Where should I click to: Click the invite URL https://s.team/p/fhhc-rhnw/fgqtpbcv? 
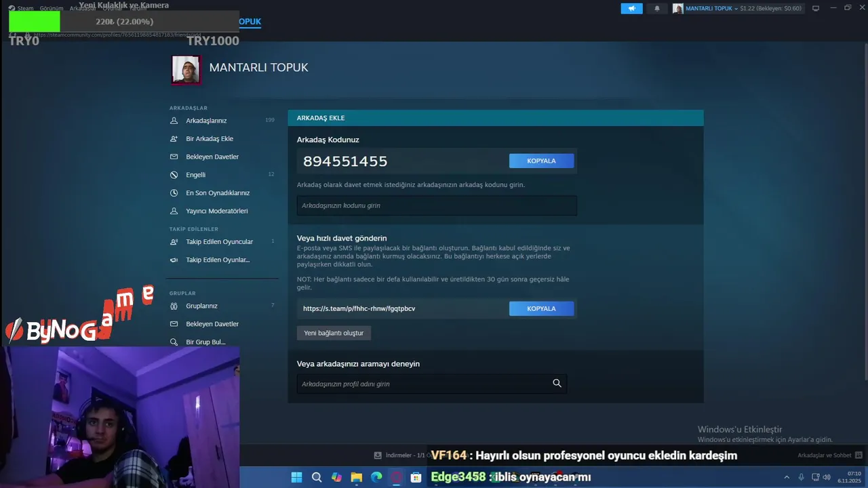[x=359, y=308]
